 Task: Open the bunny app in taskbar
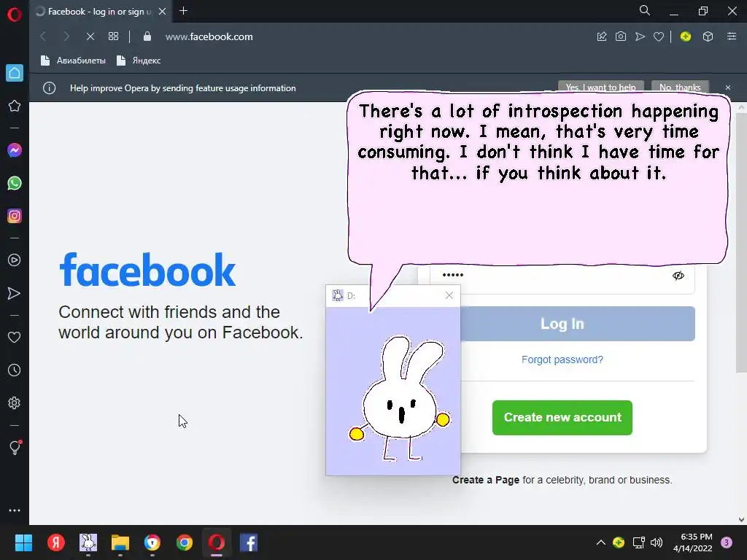[x=88, y=542]
